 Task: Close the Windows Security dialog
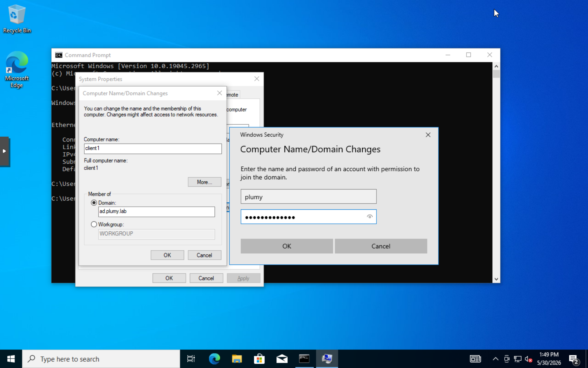(x=428, y=135)
